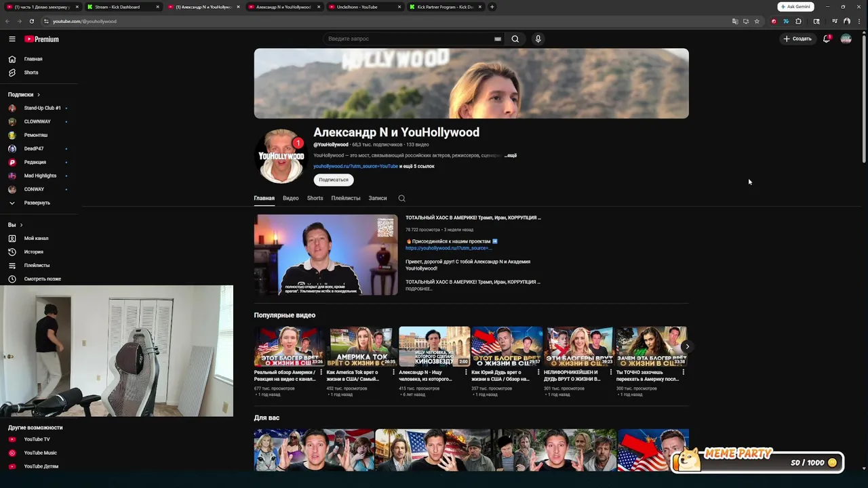The height and width of the screenshot is (488, 868).
Task: Open the Вы section arrow
Action: [21, 225]
